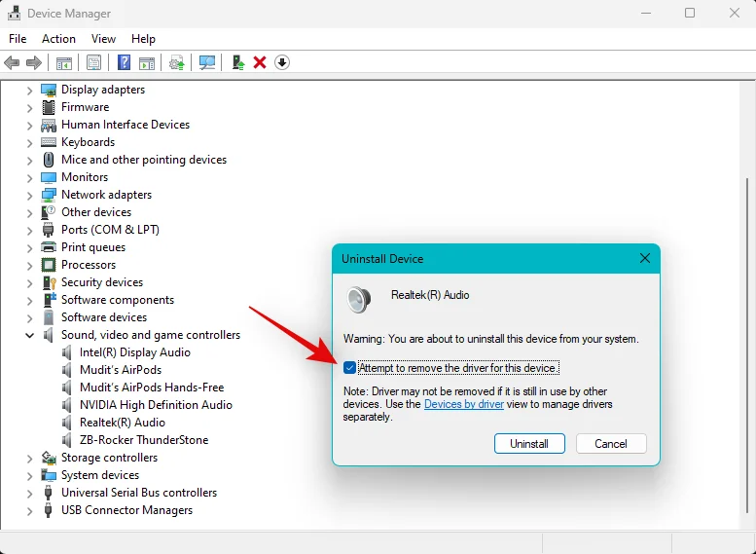Select the Software devices label

coord(104,317)
